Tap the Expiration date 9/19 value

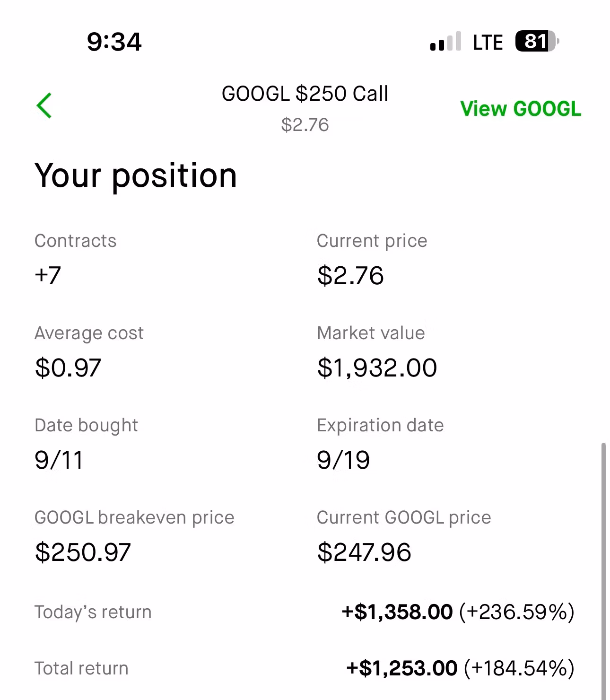click(343, 460)
